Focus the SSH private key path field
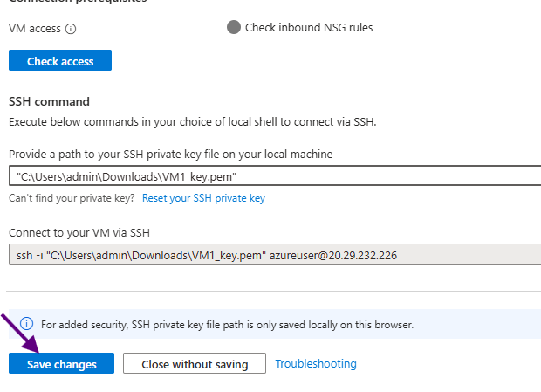This screenshot has height=392, width=541. (x=275, y=175)
